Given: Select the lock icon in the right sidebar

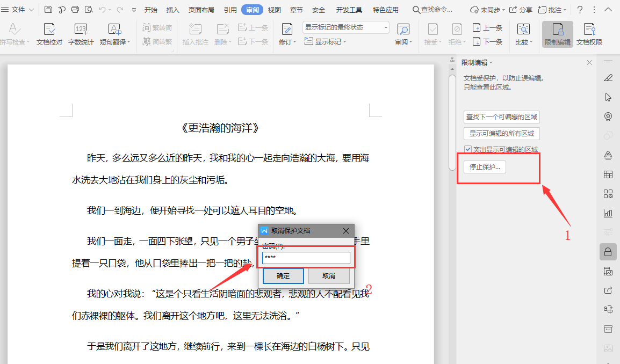Looking at the screenshot, I should 608,251.
